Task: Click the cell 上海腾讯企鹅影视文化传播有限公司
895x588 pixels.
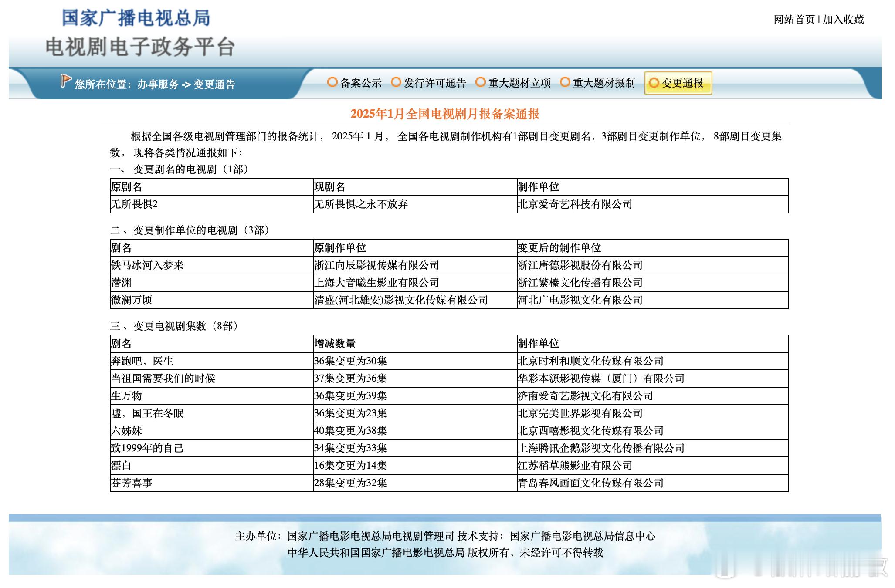Action: (652, 448)
